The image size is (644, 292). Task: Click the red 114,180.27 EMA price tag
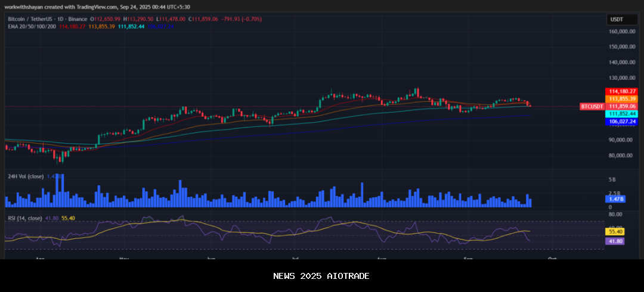coord(621,91)
